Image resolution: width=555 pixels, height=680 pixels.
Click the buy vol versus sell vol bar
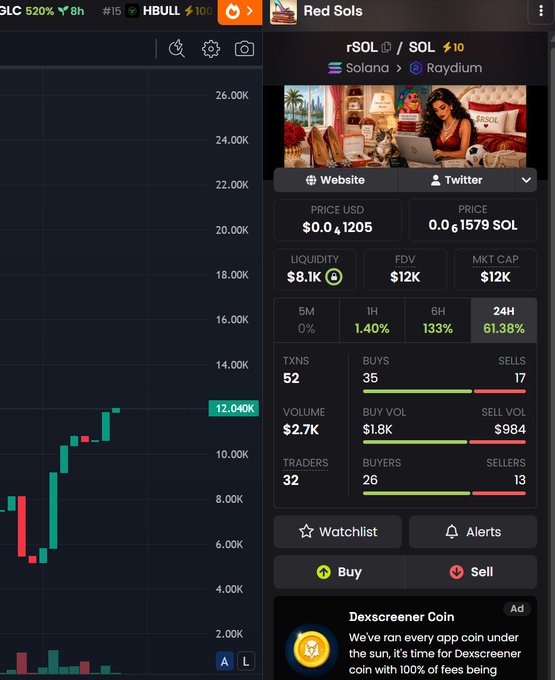(444, 442)
